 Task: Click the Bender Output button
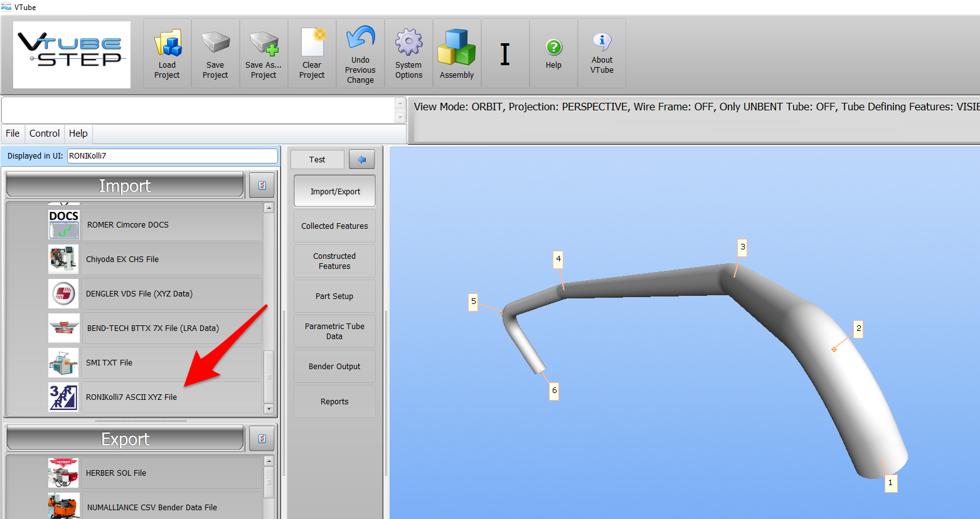point(334,367)
